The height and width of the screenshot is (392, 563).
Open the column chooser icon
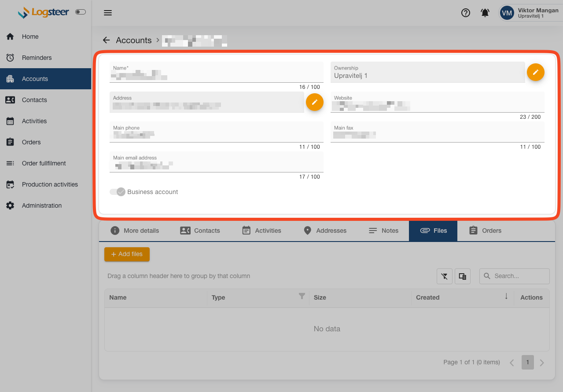[462, 276]
